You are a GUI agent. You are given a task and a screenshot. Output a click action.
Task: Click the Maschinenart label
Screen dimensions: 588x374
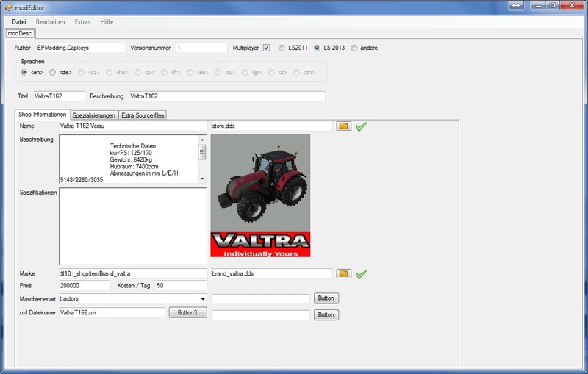37,299
